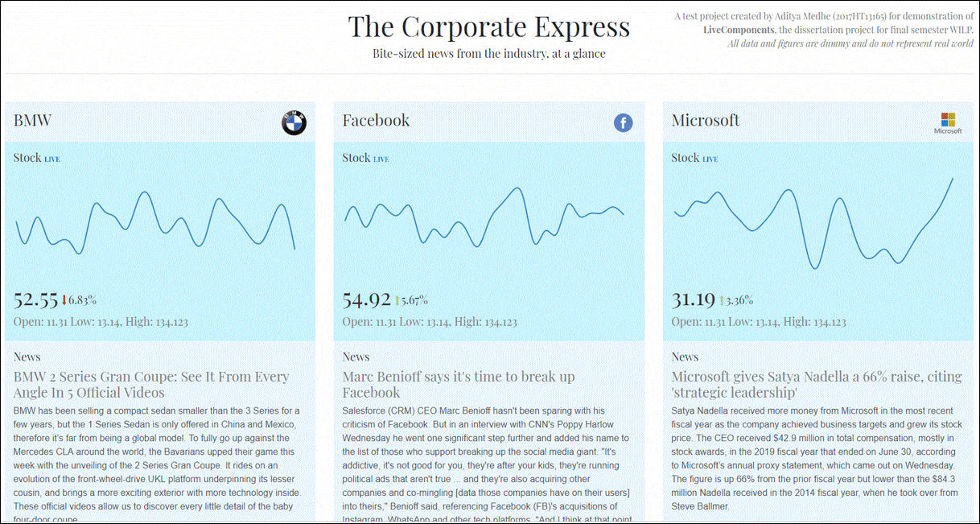Click The Corporate Express page title
The height and width of the screenshot is (524, 980).
click(489, 27)
